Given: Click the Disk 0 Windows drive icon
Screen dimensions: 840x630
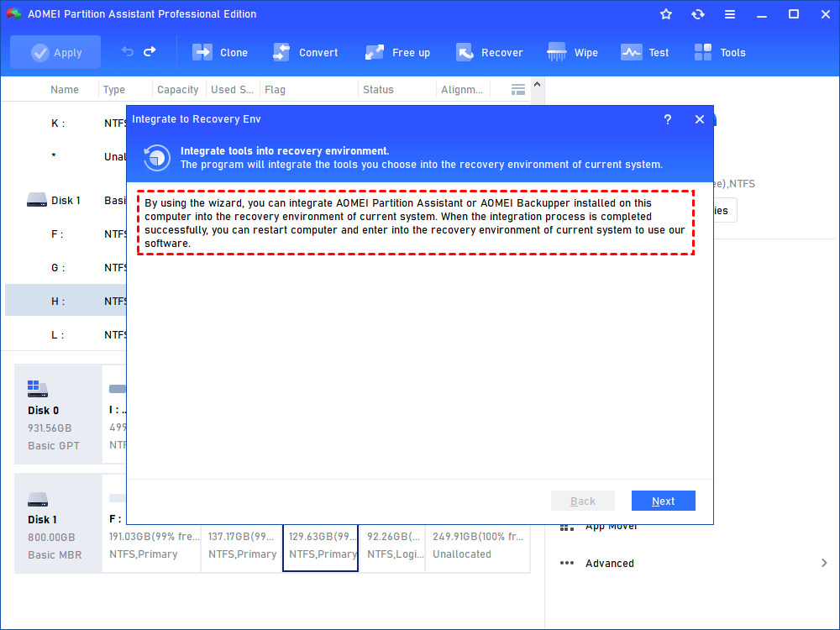Looking at the screenshot, I should [x=38, y=389].
